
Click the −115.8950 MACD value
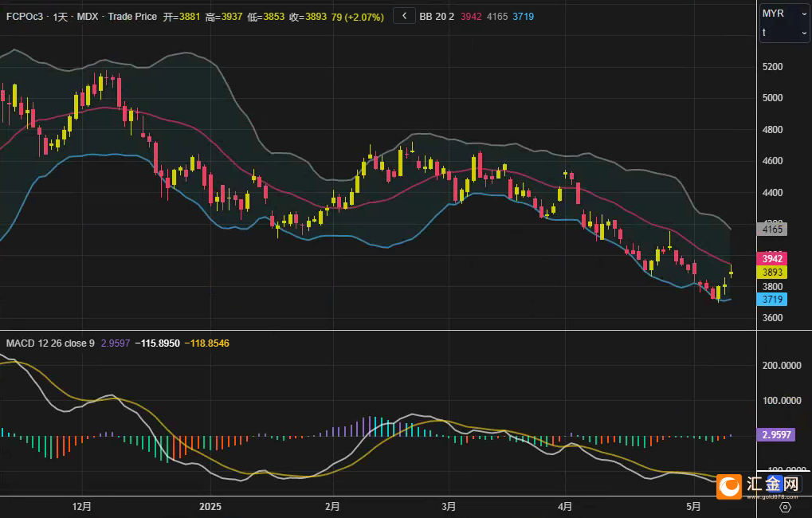pyautogui.click(x=158, y=343)
